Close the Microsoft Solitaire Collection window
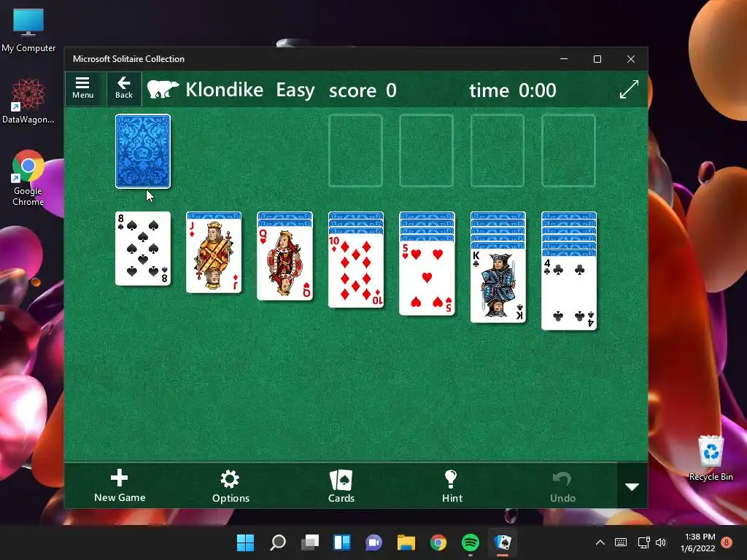The height and width of the screenshot is (560, 747). [631, 59]
